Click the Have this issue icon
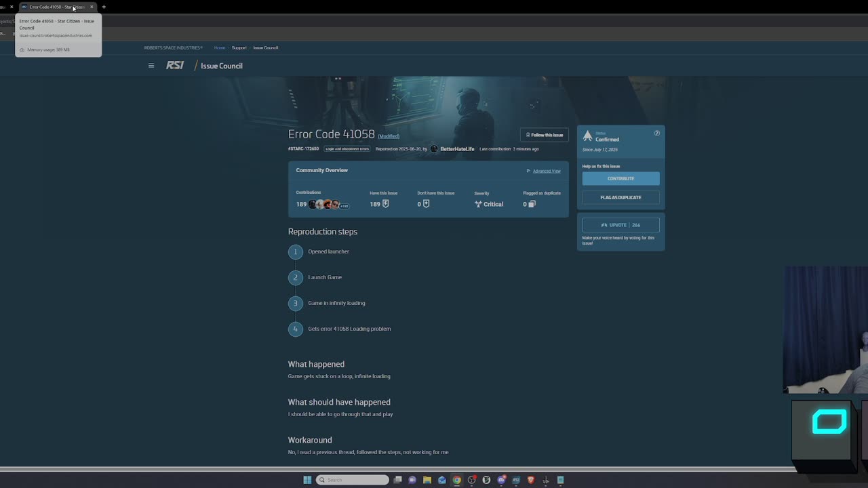868x488 pixels. coord(385,204)
